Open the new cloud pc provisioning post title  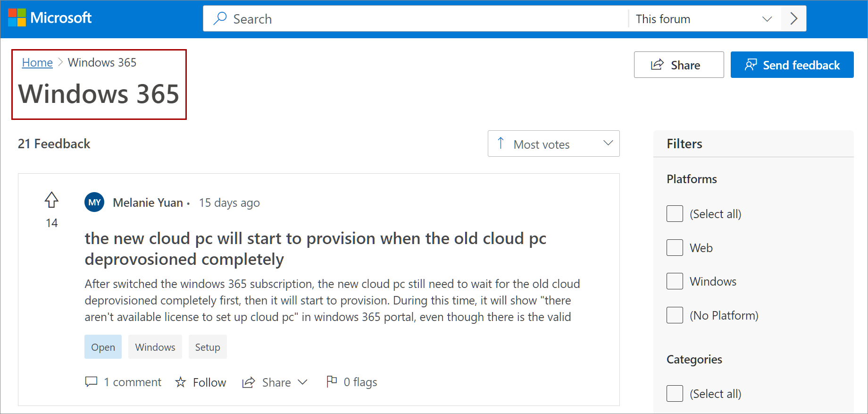click(x=315, y=249)
